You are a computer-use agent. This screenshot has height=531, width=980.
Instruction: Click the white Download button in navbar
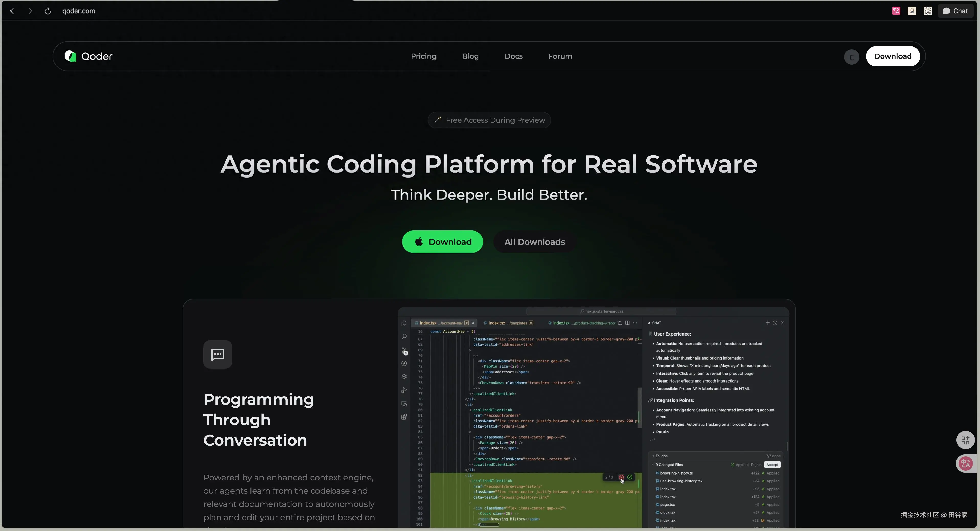(893, 56)
